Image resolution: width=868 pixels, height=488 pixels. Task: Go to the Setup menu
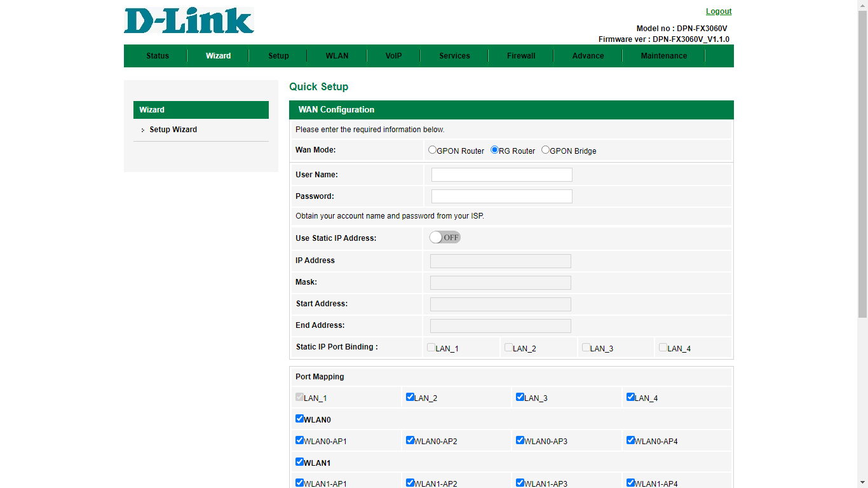tap(278, 56)
